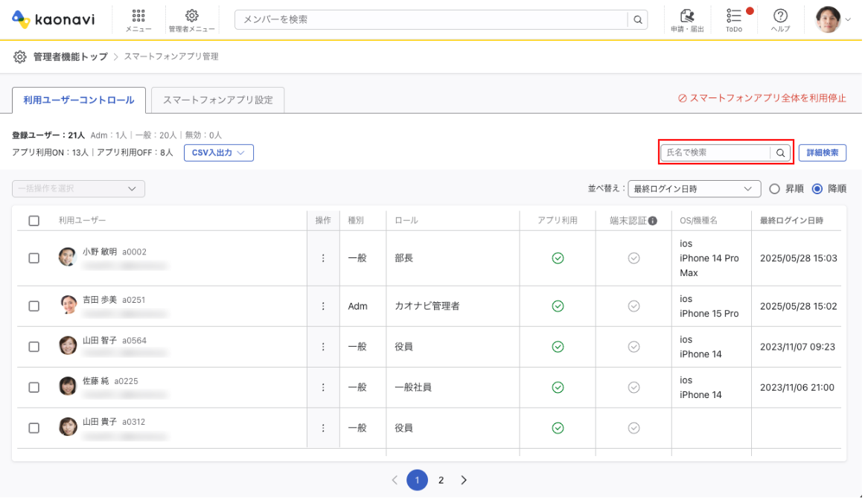Click the magnifier in the member search bar
868x500 pixels.
(638, 20)
